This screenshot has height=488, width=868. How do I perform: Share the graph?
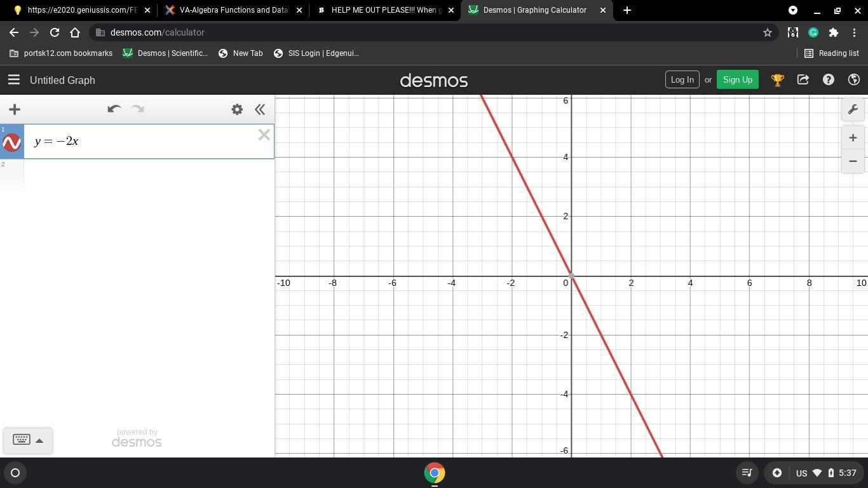[x=803, y=79]
